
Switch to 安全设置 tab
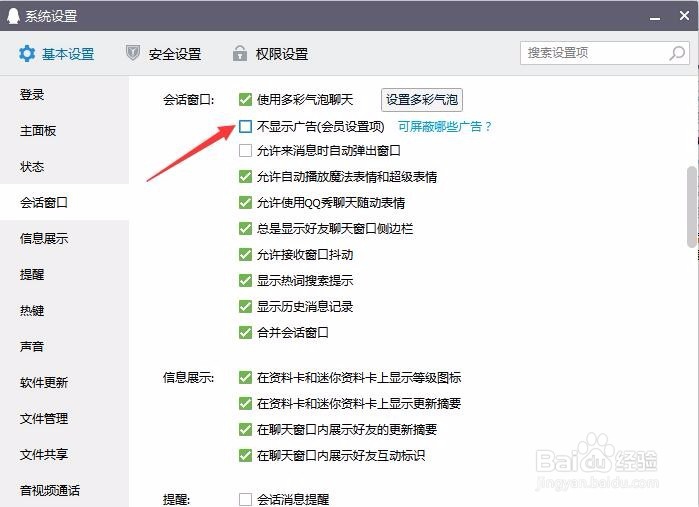click(163, 54)
